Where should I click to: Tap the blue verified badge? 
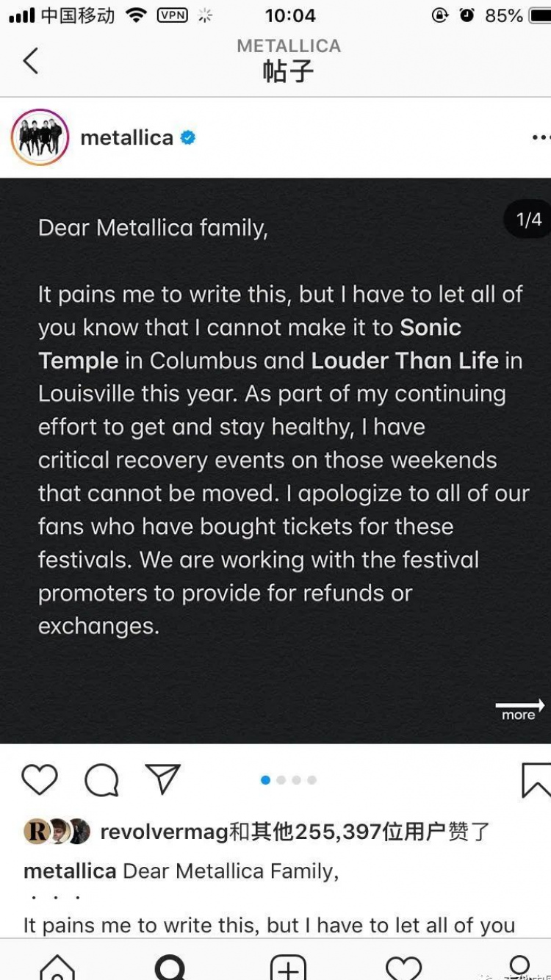188,137
